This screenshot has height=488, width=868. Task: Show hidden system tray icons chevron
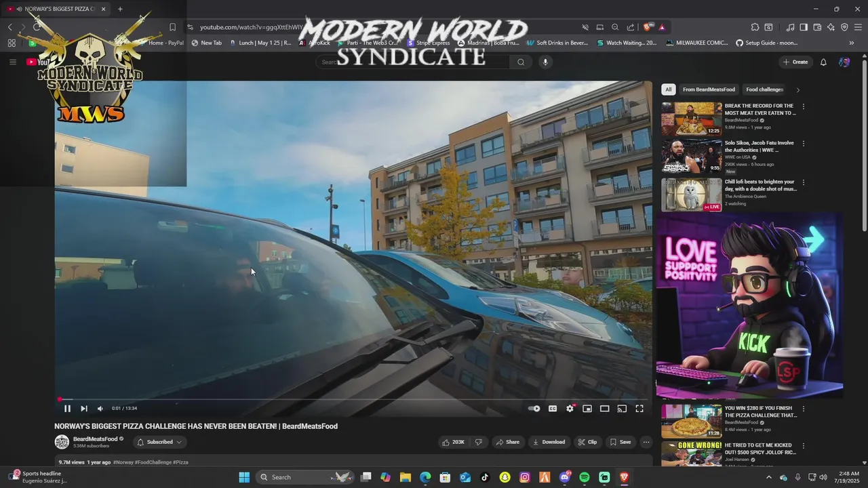[768, 477]
